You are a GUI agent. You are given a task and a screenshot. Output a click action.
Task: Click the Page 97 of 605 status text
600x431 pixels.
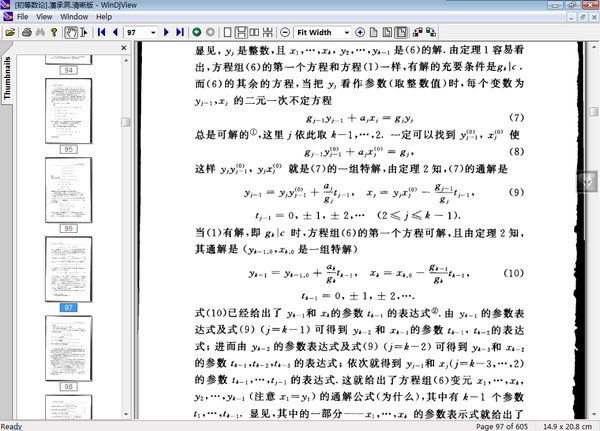click(502, 426)
